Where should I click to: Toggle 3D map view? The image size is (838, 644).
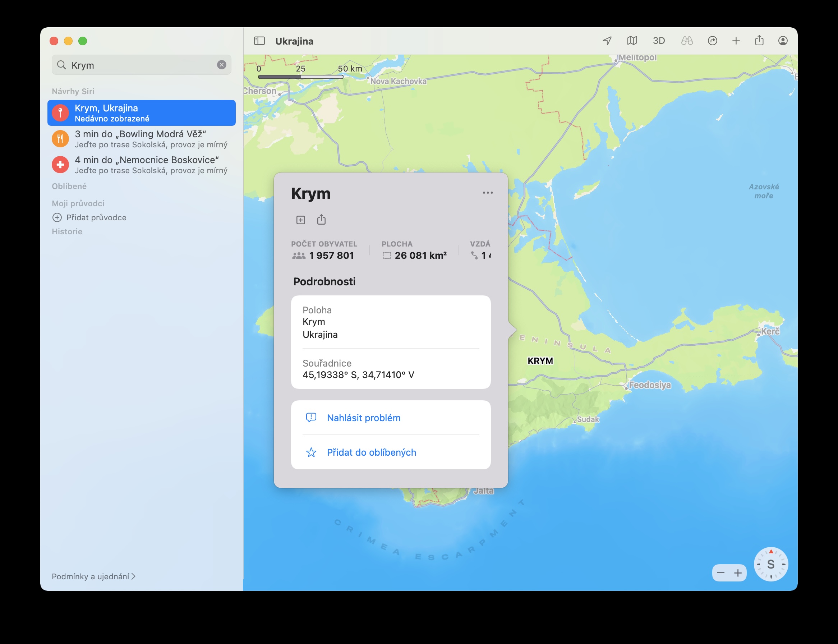[x=658, y=41]
